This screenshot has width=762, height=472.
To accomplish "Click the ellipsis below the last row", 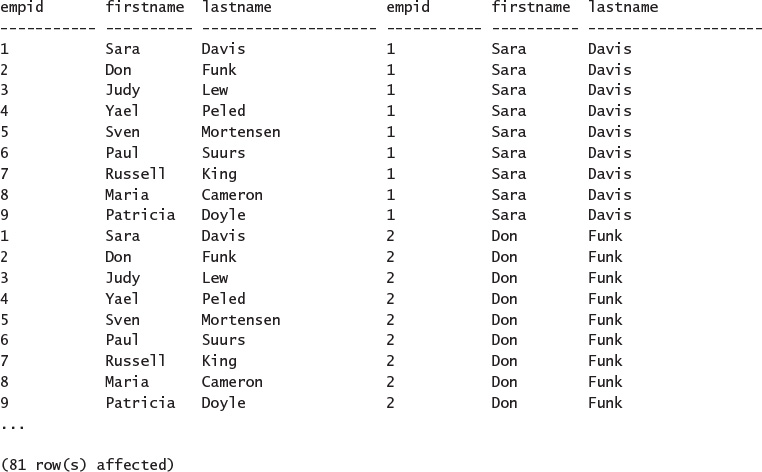I will coord(14,424).
